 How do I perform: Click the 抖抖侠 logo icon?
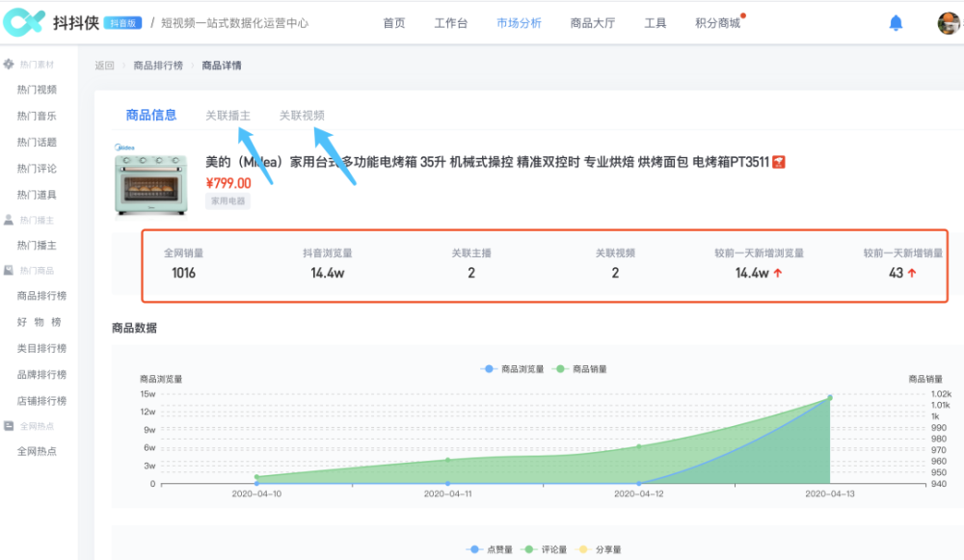click(23, 22)
